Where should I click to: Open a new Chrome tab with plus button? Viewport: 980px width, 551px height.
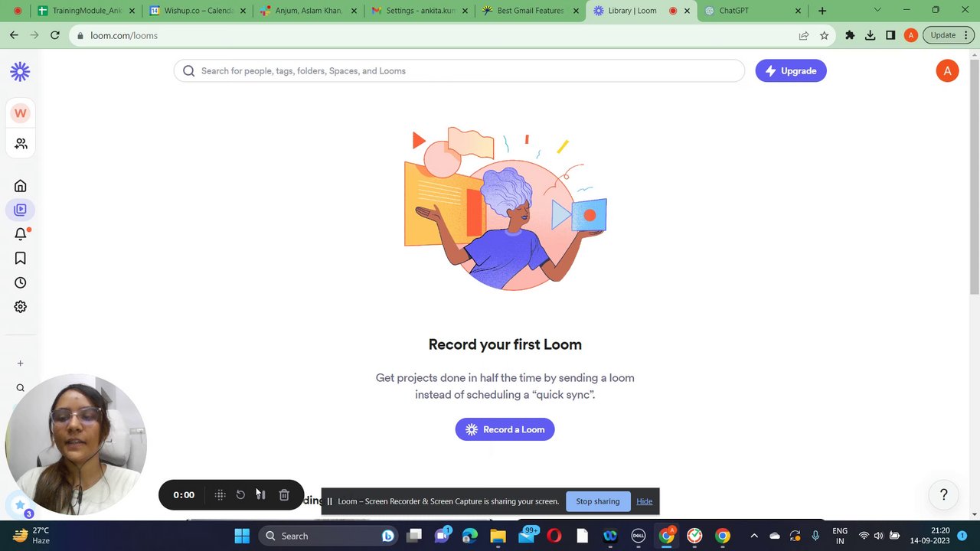coord(822,11)
